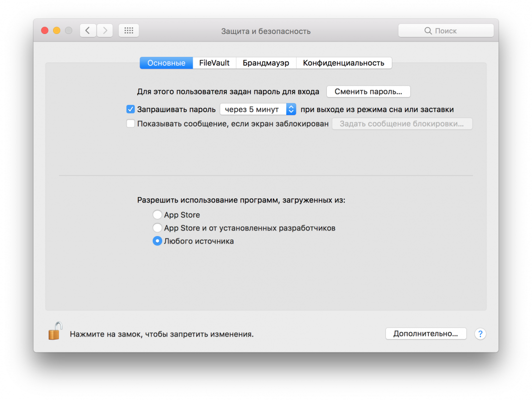Enable Показывать сообщение when screen is locked
532x400 pixels.
pos(131,123)
